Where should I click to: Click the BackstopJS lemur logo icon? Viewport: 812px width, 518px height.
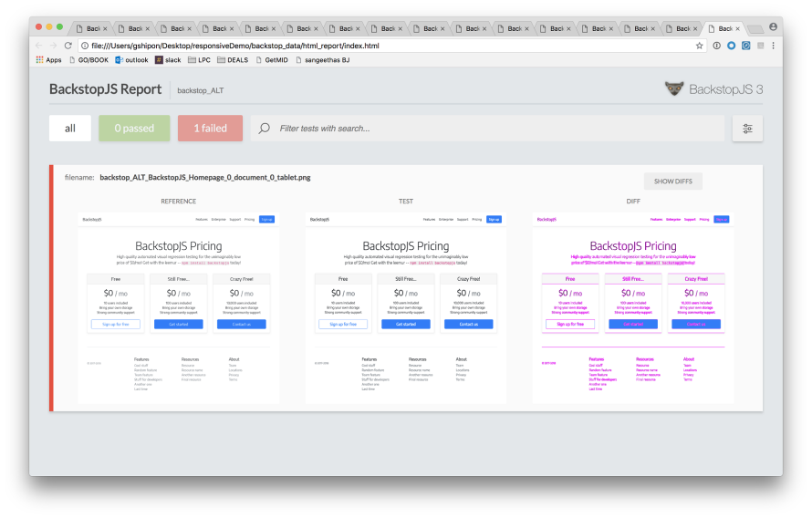click(674, 89)
